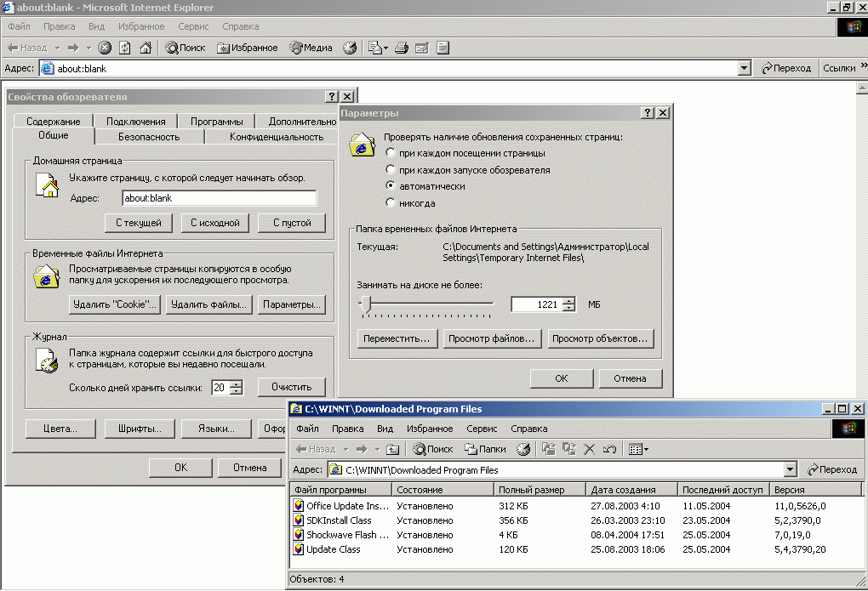Click Очистить history button
Image resolution: width=868 pixels, height=591 pixels.
[292, 388]
